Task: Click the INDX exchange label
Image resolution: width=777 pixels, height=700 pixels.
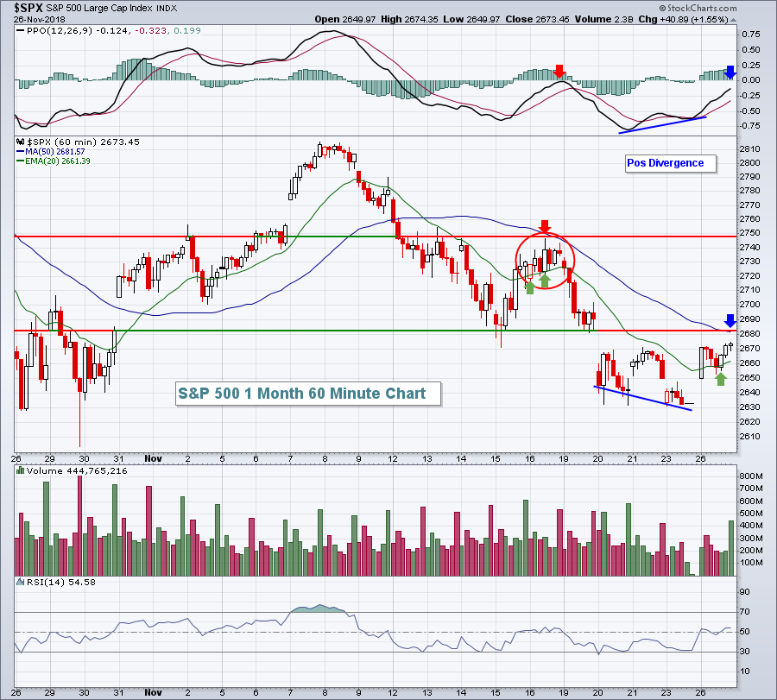Action: pos(167,9)
